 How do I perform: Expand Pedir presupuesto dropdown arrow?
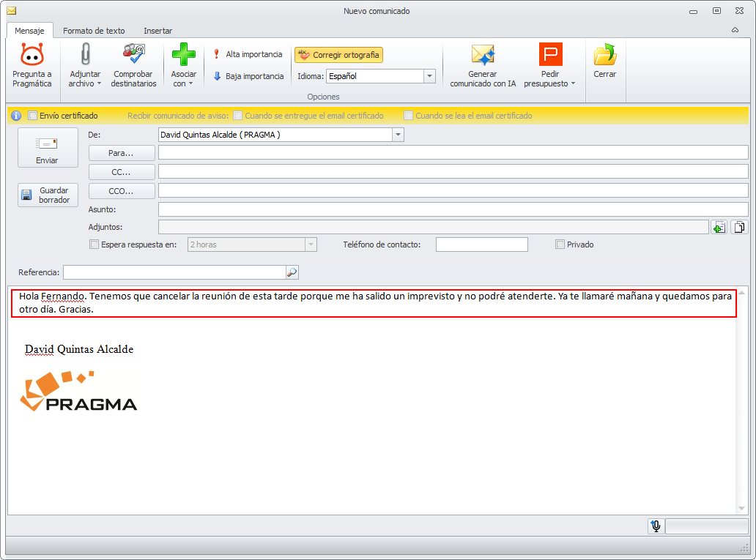click(x=574, y=84)
